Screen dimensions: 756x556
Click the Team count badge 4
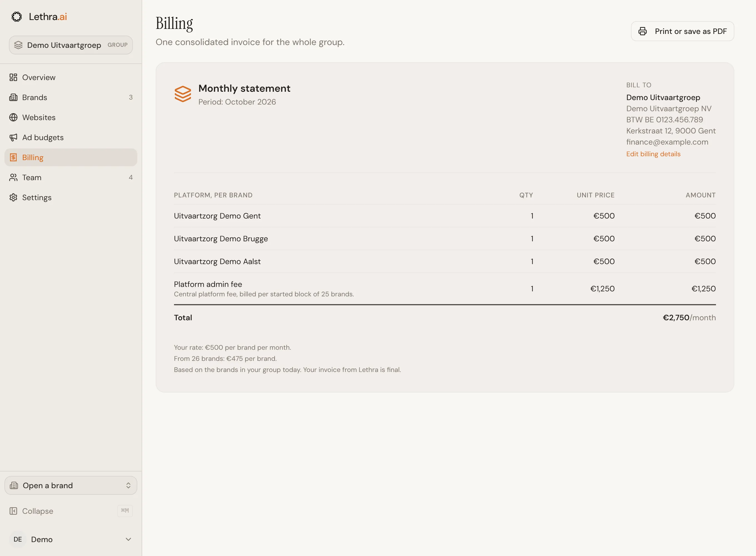(x=131, y=177)
